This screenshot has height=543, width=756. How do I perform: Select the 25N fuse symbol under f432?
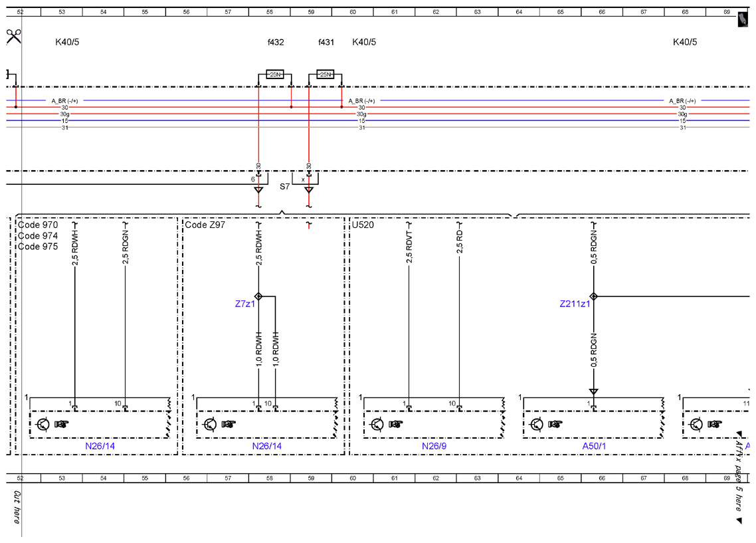[275, 74]
